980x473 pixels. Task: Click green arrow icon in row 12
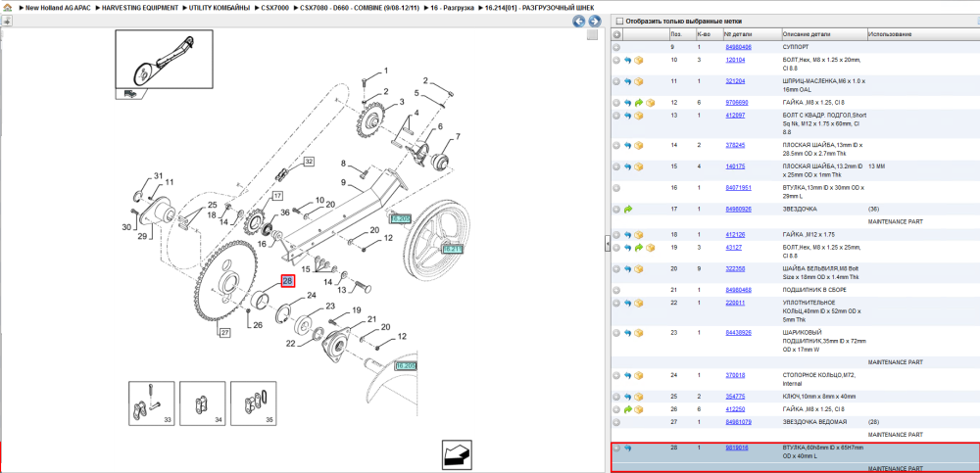(x=639, y=103)
